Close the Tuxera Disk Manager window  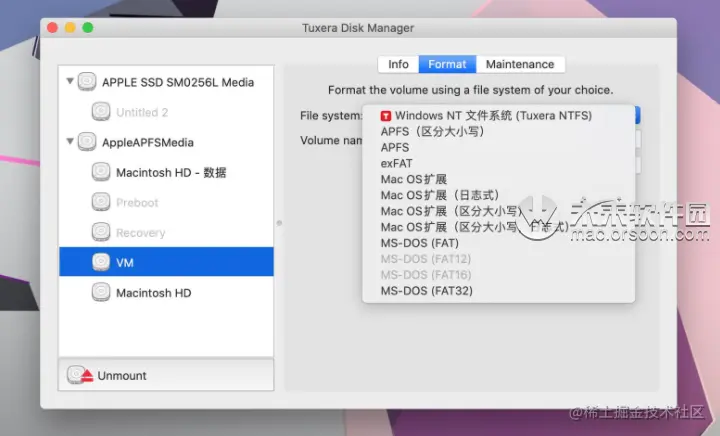[52, 28]
